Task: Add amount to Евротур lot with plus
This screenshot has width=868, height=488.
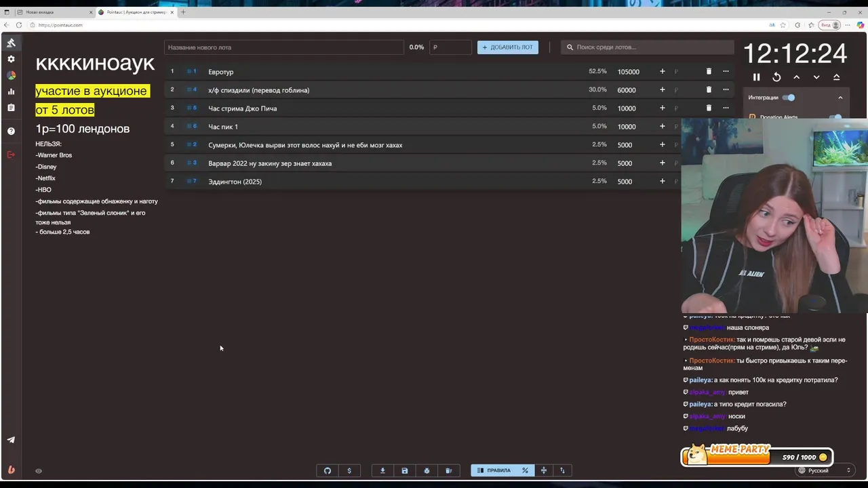Action: [x=663, y=71]
